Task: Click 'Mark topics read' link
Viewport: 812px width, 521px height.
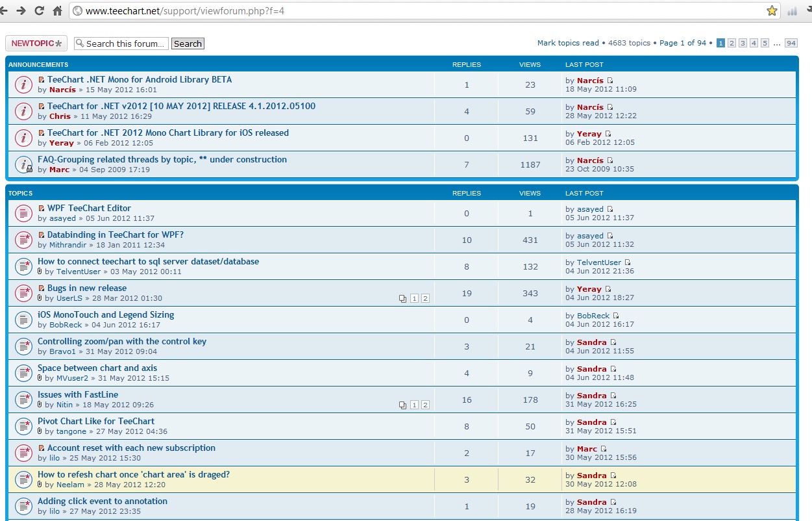Action: click(x=568, y=43)
